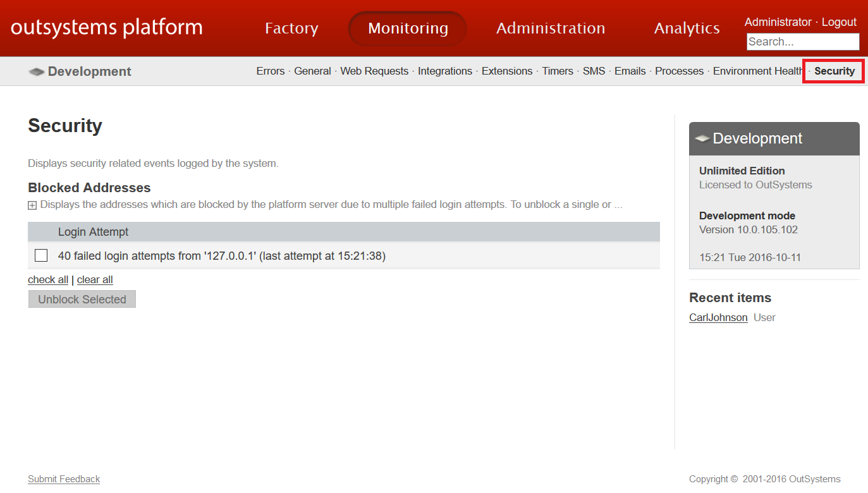Open the Factory menu
The width and height of the screenshot is (868, 493).
(x=291, y=28)
